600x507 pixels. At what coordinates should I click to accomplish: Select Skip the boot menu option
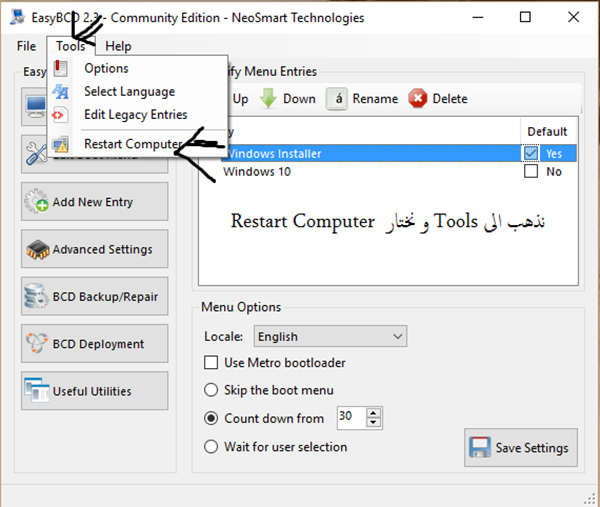coord(211,390)
